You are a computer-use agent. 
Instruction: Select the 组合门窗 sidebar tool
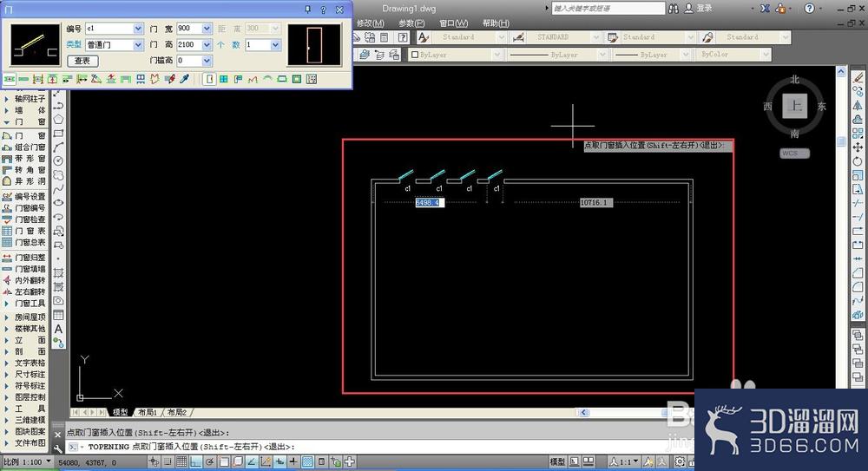point(24,147)
